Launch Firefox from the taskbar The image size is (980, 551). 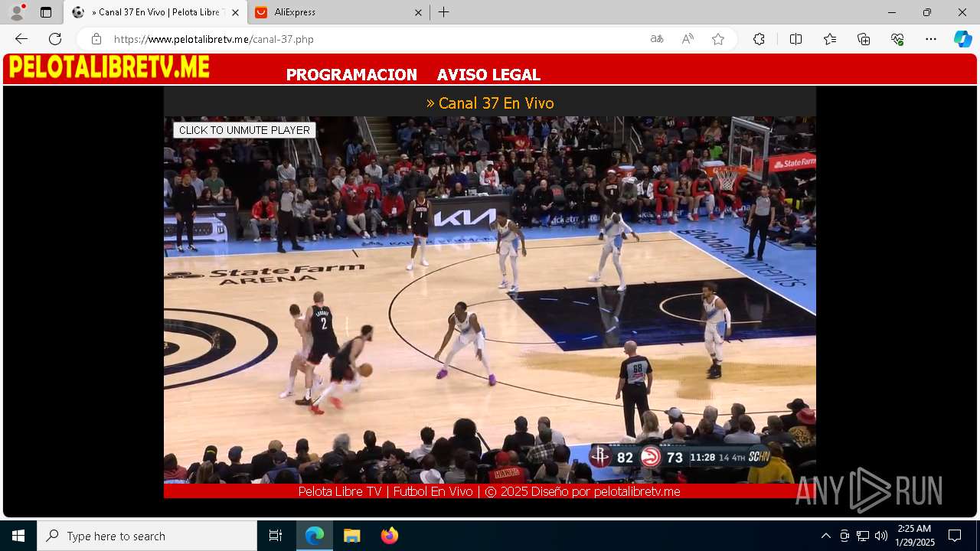[x=389, y=536]
